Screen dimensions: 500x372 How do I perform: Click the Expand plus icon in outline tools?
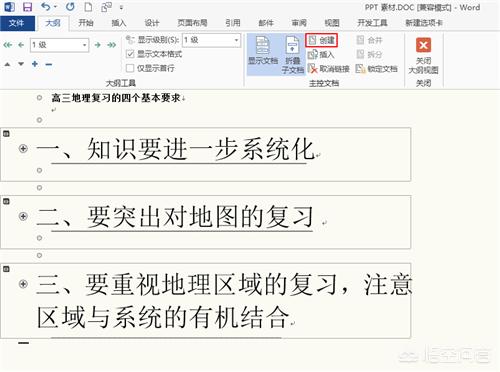35,64
